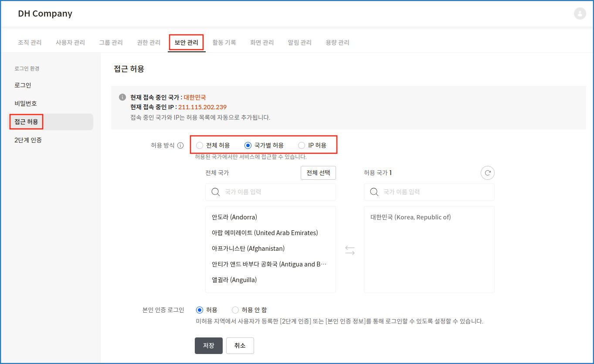Select 대한민국 (Korea, Republic of) in allowed list

tap(411, 217)
